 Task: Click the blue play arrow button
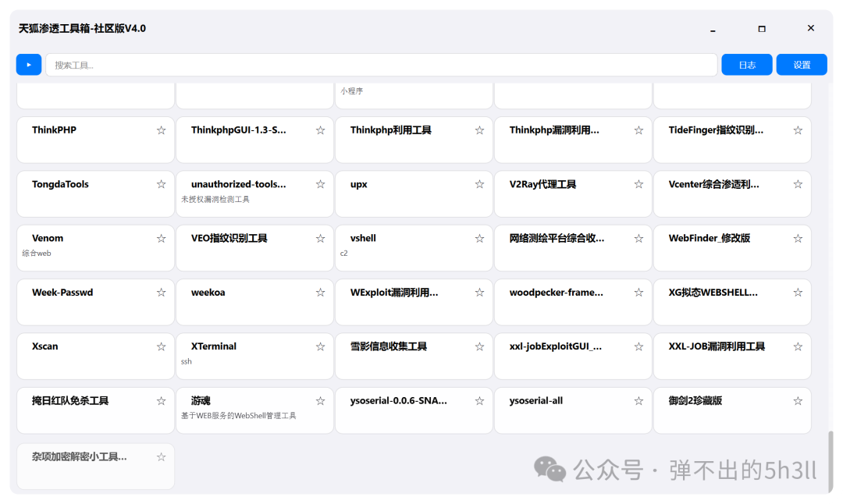(x=29, y=65)
